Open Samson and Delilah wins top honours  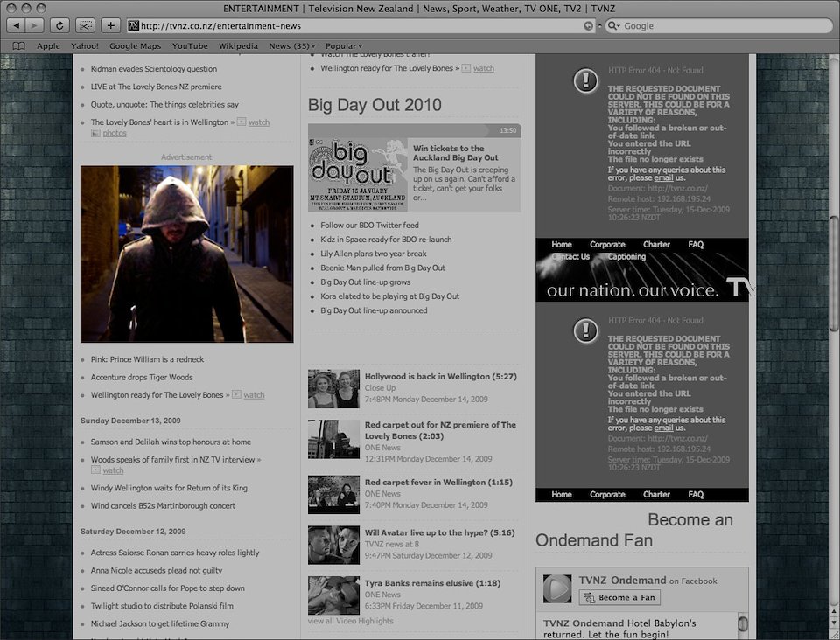pyautogui.click(x=171, y=442)
